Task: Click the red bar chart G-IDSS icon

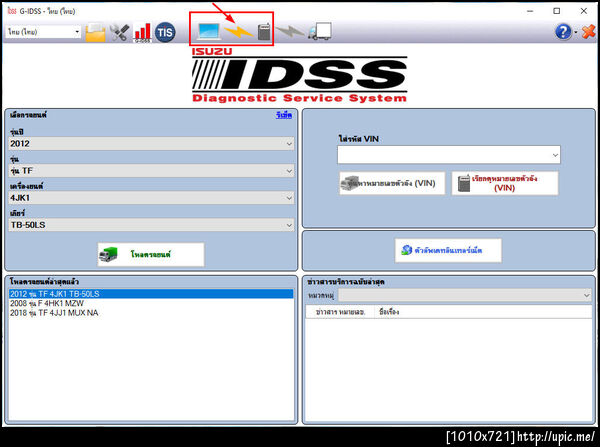Action: click(x=142, y=33)
